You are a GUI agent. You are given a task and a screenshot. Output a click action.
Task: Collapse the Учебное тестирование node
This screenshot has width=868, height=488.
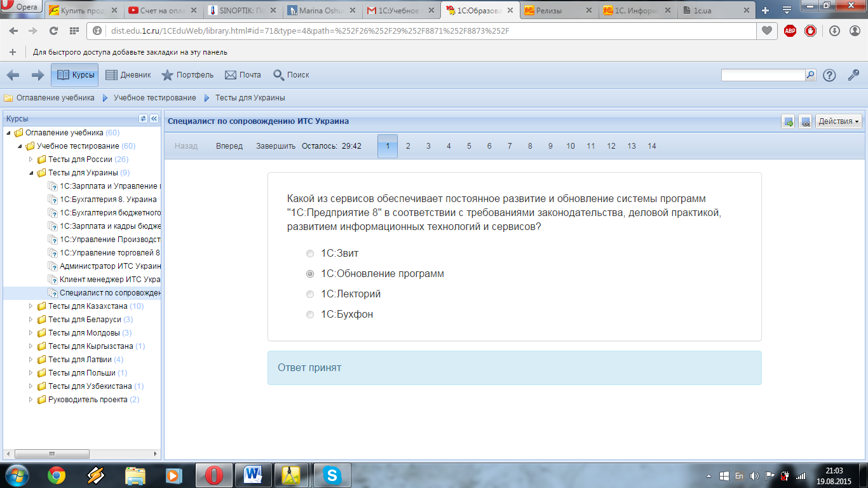tap(20, 146)
